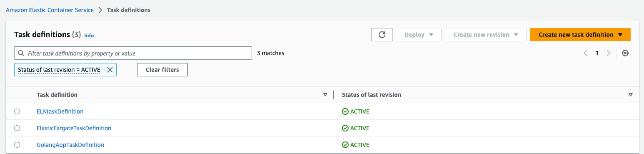
Task: Expand the Deploy dropdown
Action: coord(418,35)
